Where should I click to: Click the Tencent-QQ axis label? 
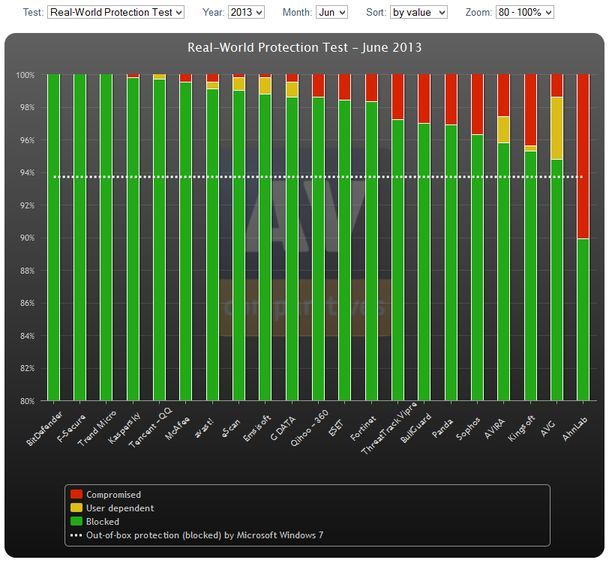(x=150, y=428)
